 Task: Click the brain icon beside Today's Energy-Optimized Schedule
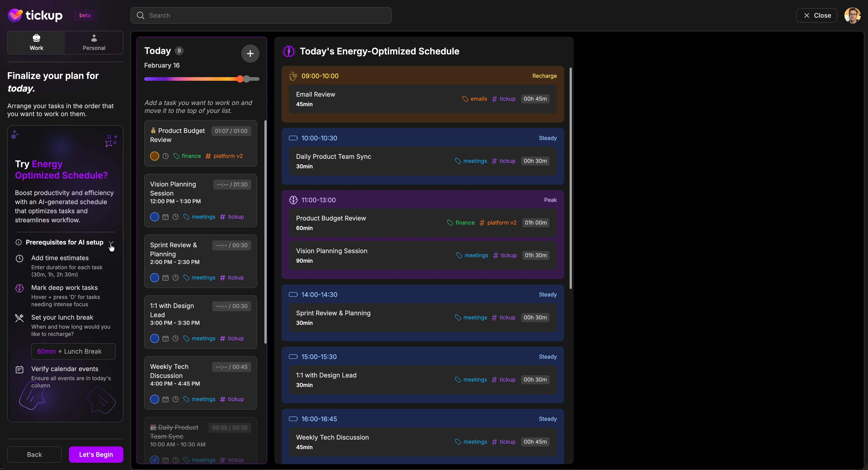[288, 51]
